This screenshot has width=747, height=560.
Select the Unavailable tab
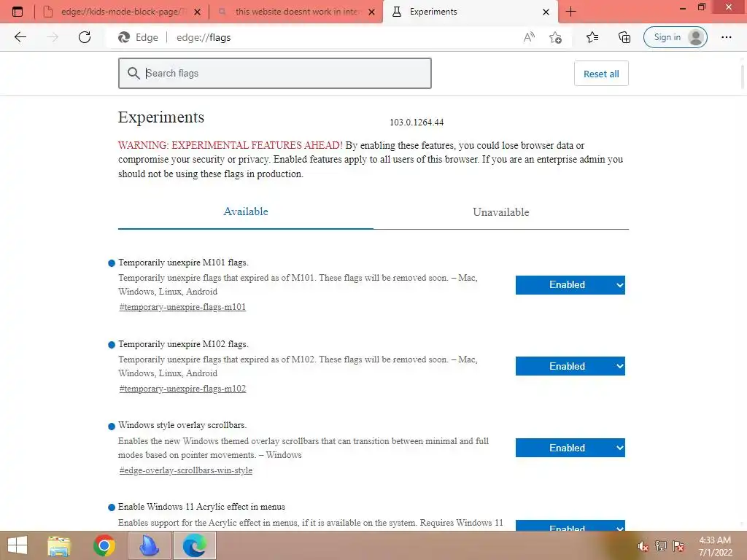tap(500, 212)
